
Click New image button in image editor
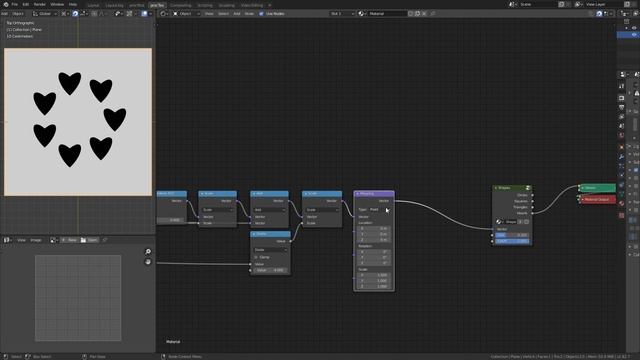tap(69, 240)
